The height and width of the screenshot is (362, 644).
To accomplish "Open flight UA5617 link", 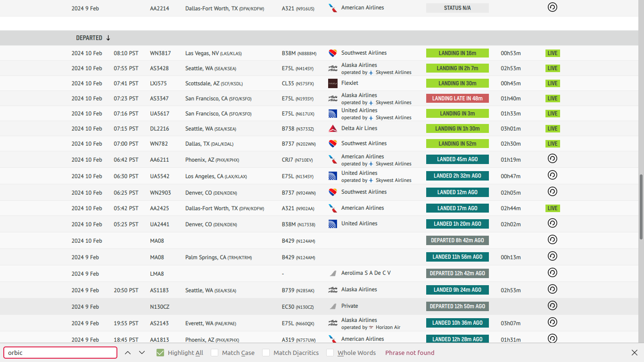I will point(160,114).
